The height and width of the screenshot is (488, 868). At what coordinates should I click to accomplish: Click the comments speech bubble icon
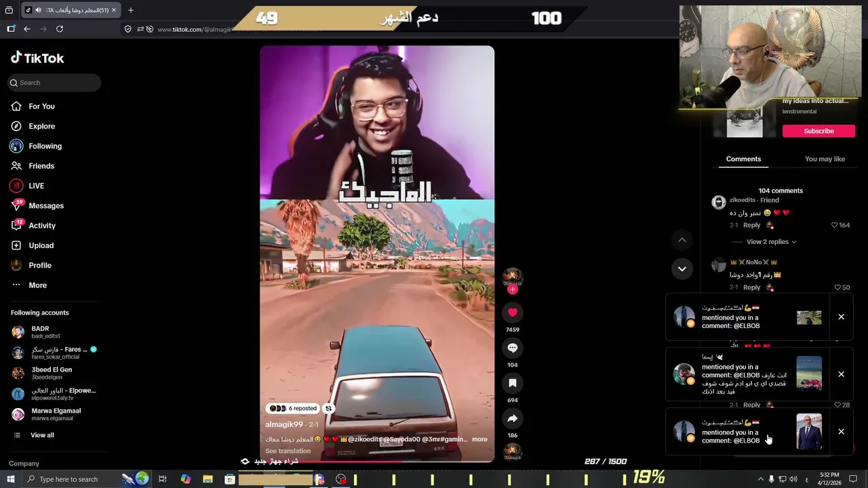(513, 348)
